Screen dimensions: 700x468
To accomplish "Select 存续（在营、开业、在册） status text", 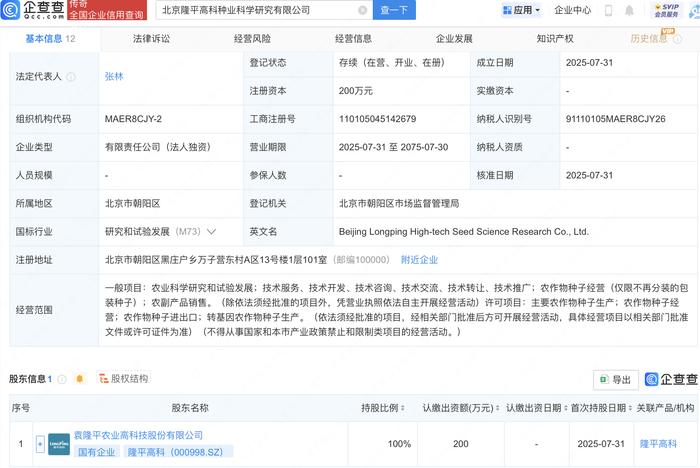I will pyautogui.click(x=392, y=63).
